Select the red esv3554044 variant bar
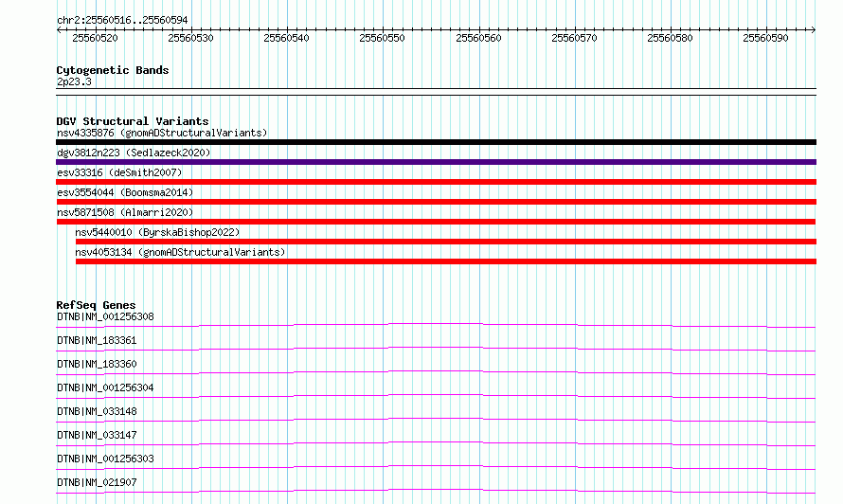The width and height of the screenshot is (843, 504). click(x=436, y=202)
